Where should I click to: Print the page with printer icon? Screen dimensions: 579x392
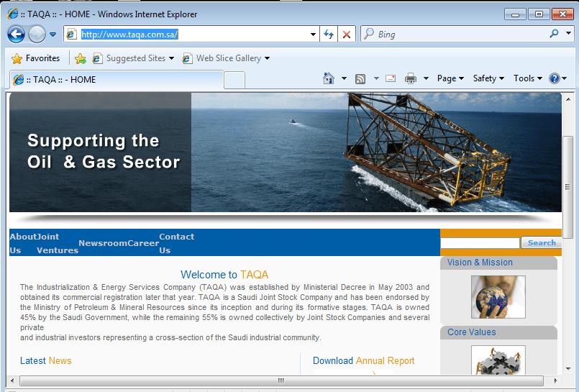point(410,78)
